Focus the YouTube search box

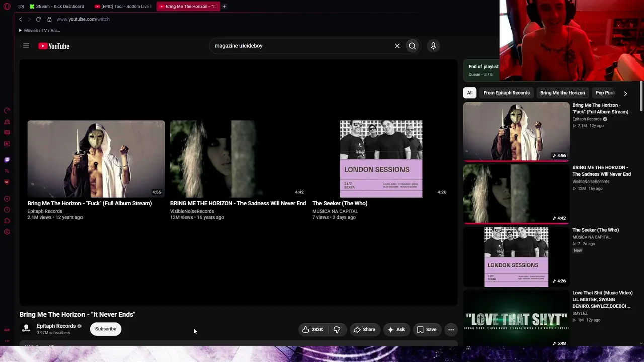pos(302,46)
